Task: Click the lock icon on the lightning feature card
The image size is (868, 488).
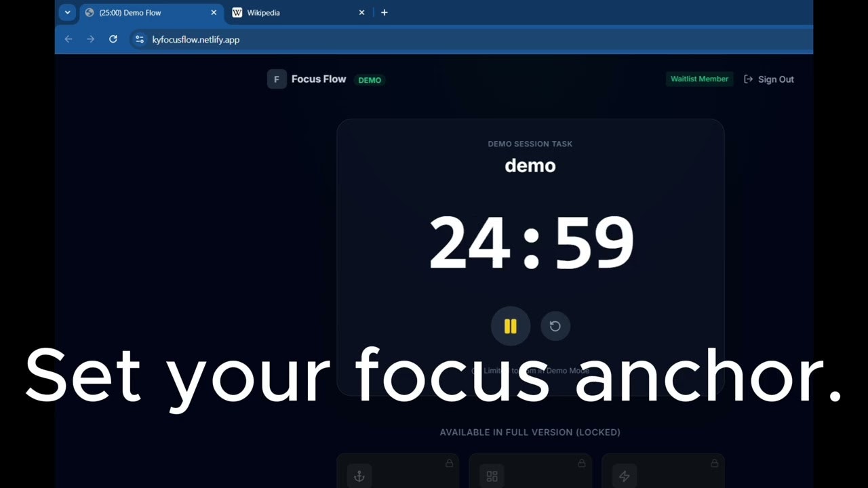Action: (x=714, y=464)
